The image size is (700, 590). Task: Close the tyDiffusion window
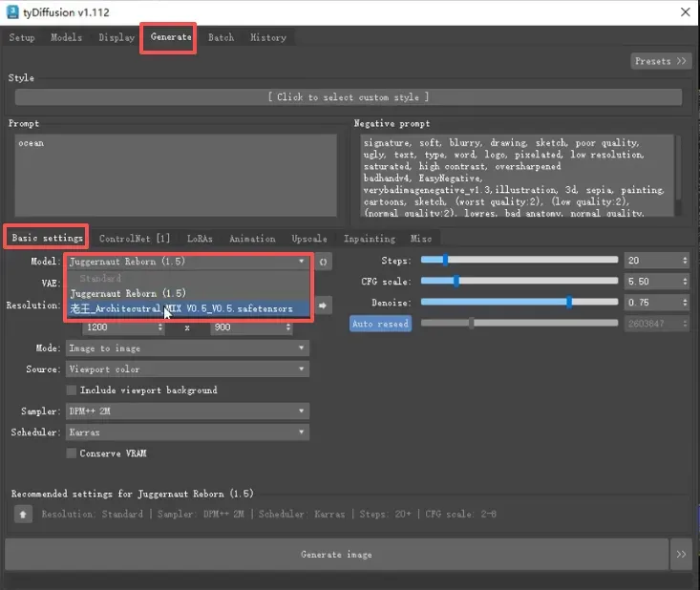point(686,12)
